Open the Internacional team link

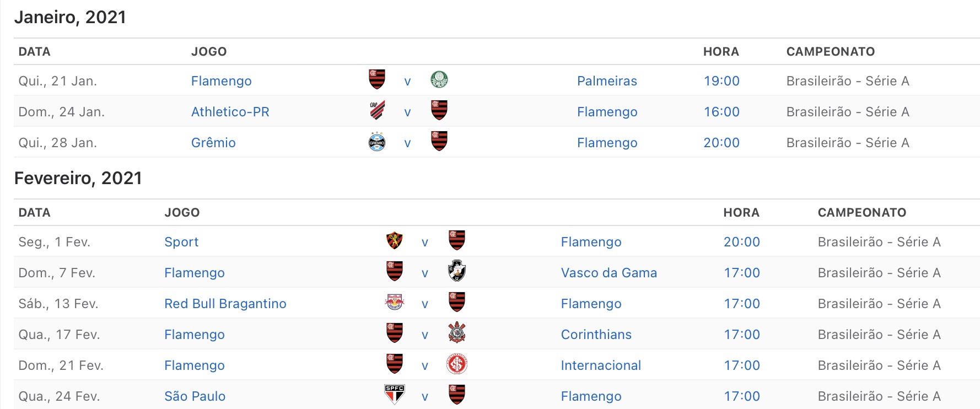[601, 365]
